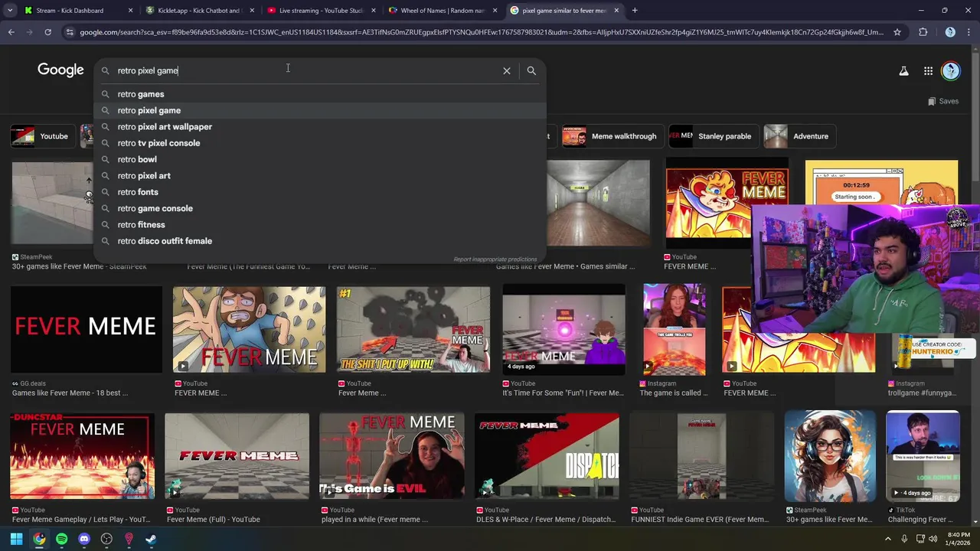Open the cartoon bearded man FEVER MEME thumbnail
Image resolution: width=980 pixels, height=551 pixels.
coord(249,329)
